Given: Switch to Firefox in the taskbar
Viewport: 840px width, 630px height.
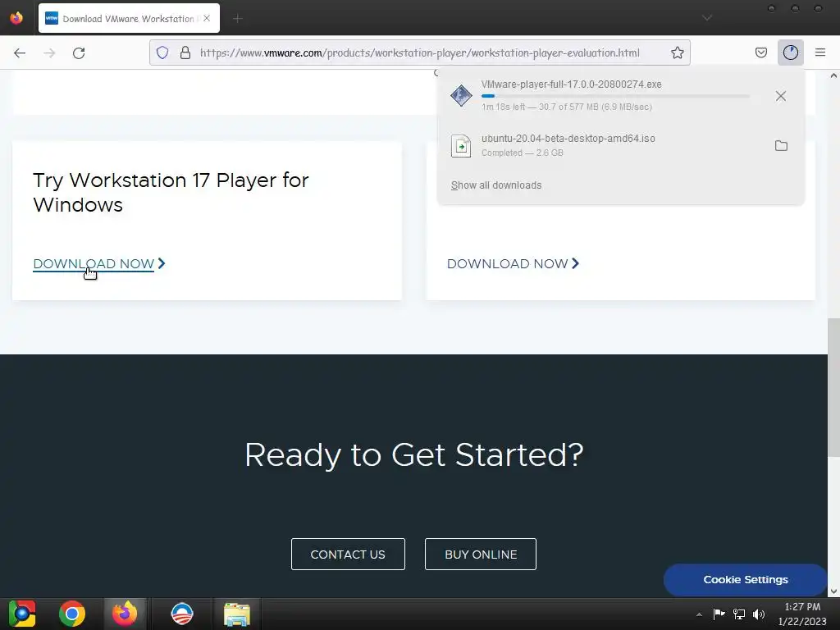Looking at the screenshot, I should (125, 614).
